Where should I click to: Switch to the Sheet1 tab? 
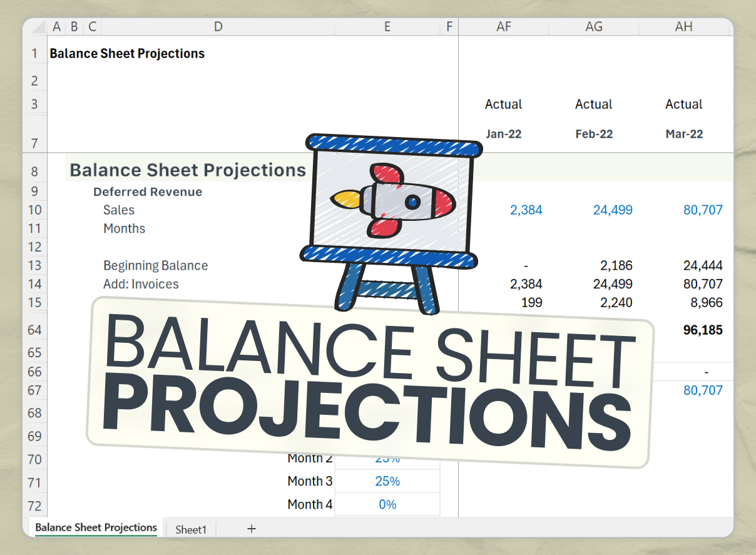pos(190,529)
